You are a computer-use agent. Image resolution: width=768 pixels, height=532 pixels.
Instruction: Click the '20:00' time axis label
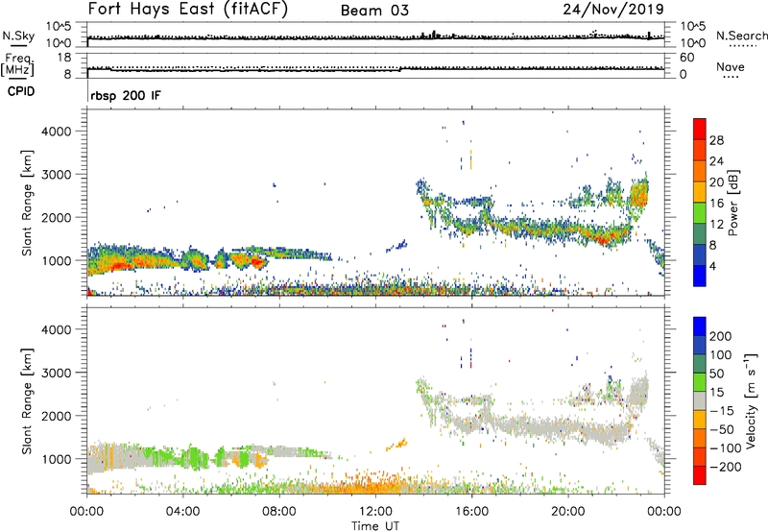(567, 512)
